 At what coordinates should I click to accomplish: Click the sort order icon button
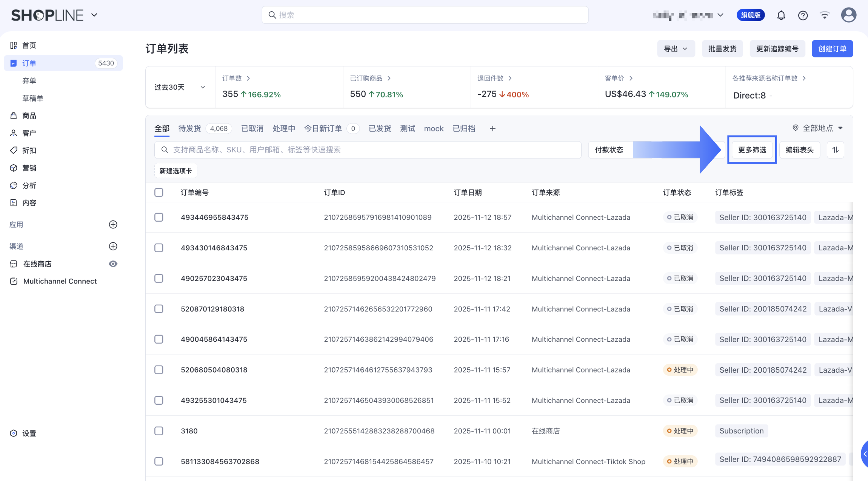[x=835, y=150]
